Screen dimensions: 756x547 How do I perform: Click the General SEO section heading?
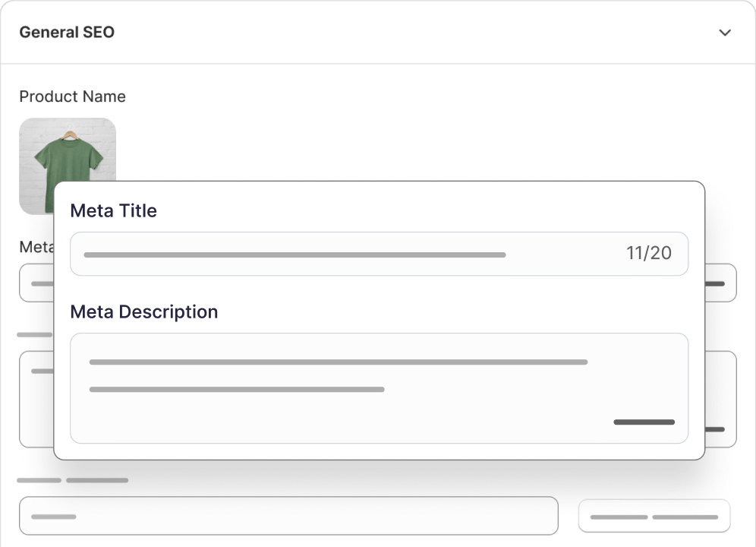tap(67, 33)
